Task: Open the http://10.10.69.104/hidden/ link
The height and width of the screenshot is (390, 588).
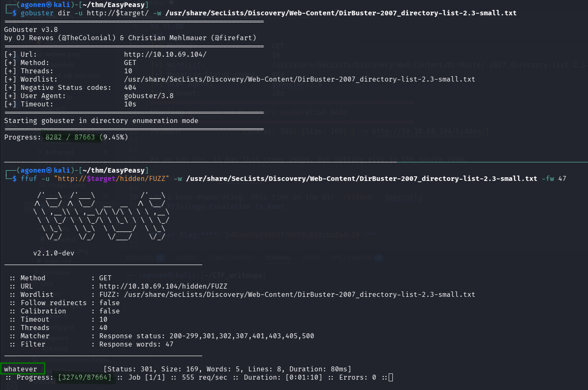Action: pos(429,132)
